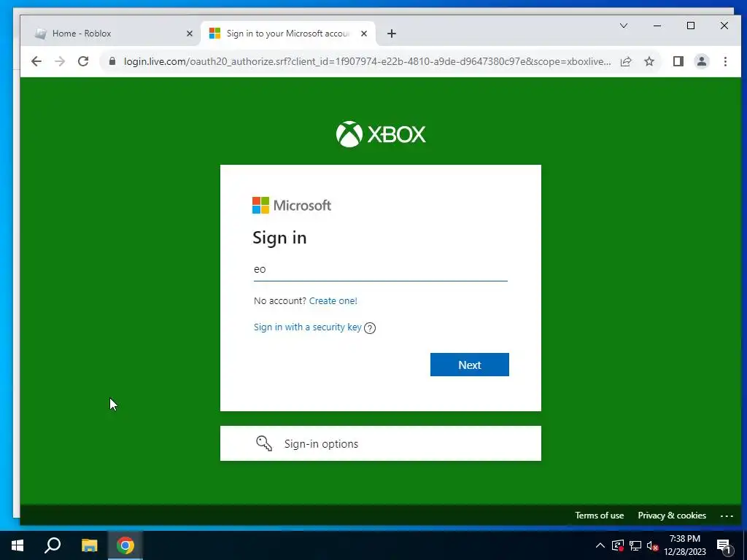This screenshot has height=560, width=747.
Task: Open the taskbar clock showing 7:38 PM
Action: (x=684, y=545)
